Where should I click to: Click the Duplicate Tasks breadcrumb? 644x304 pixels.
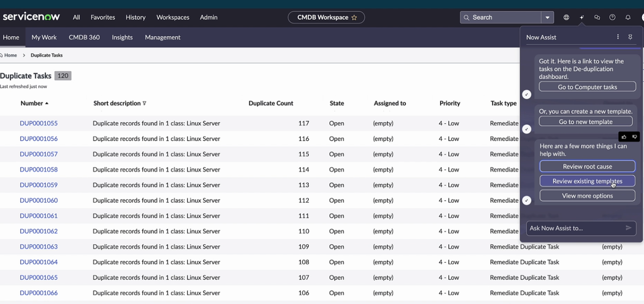coord(47,55)
